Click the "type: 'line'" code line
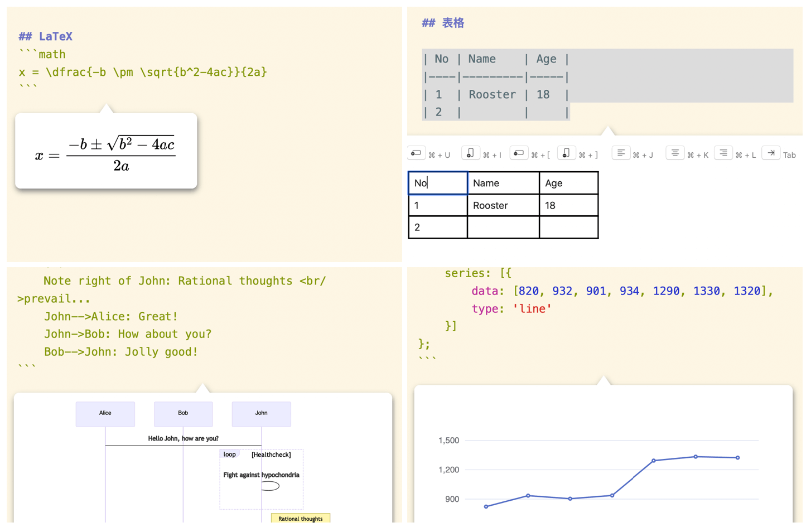The image size is (811, 532). (511, 308)
